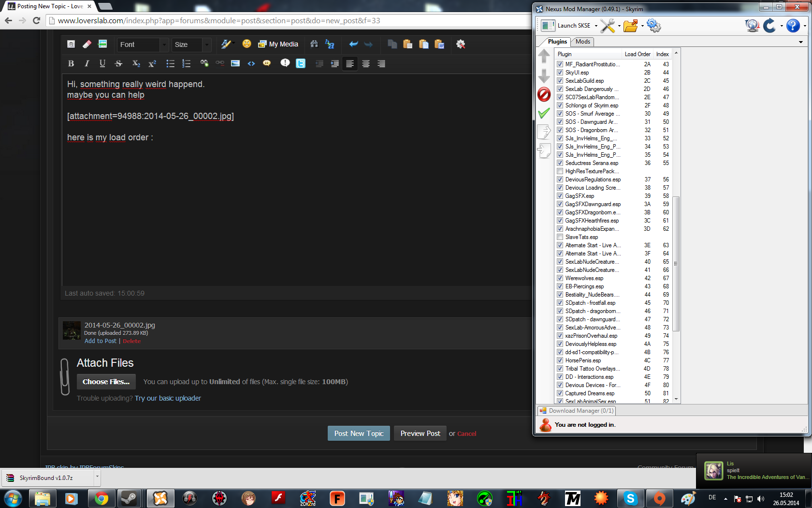
Task: Apply strikethrough formatting in the editor
Action: (x=118, y=63)
